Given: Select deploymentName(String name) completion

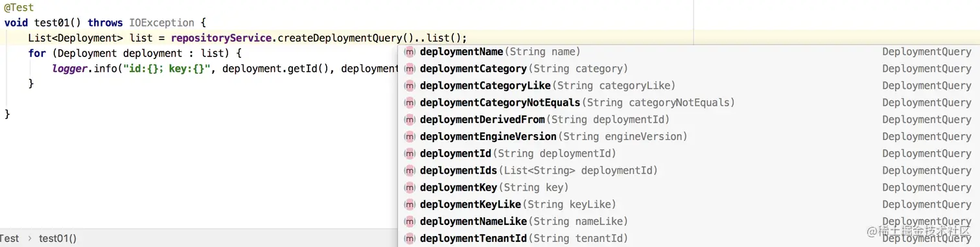Looking at the screenshot, I should (x=688, y=52).
